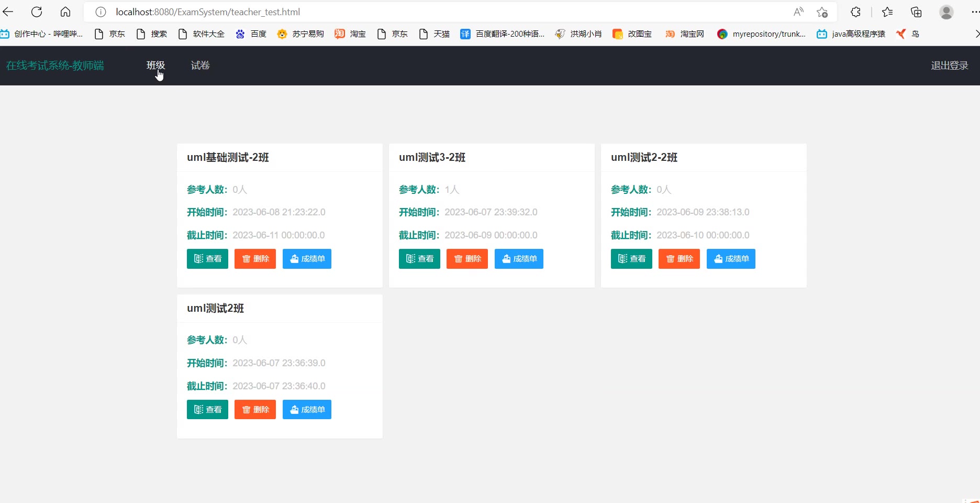Screen dimensions: 980x503
Task: Click 退出登录 to log out
Action: click(949, 65)
